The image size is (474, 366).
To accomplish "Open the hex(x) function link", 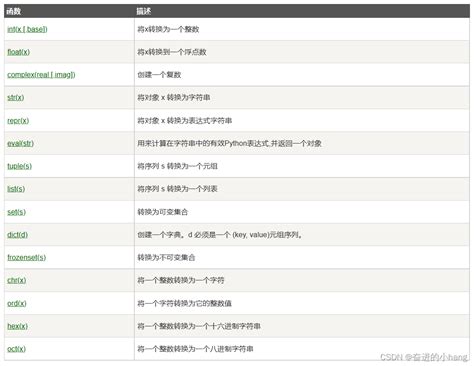I will coord(18,326).
